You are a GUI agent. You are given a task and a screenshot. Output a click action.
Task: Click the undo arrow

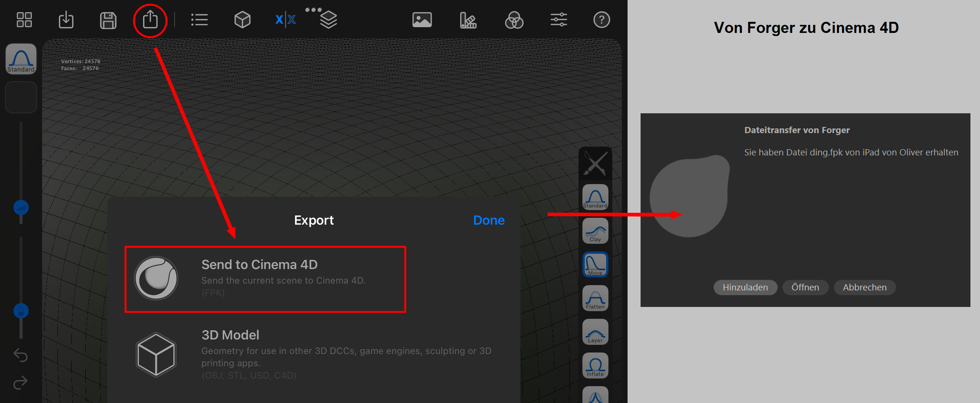[x=21, y=356]
